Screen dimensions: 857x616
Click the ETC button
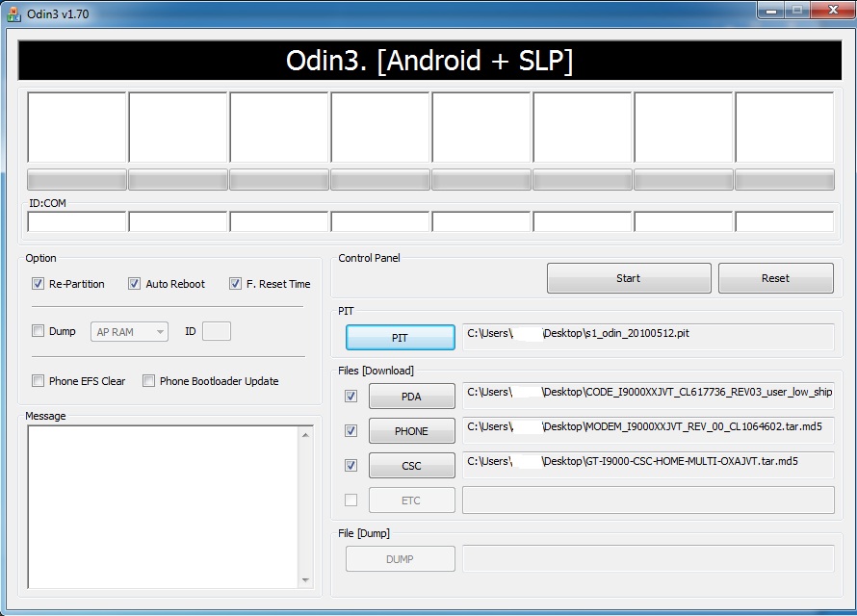(411, 500)
